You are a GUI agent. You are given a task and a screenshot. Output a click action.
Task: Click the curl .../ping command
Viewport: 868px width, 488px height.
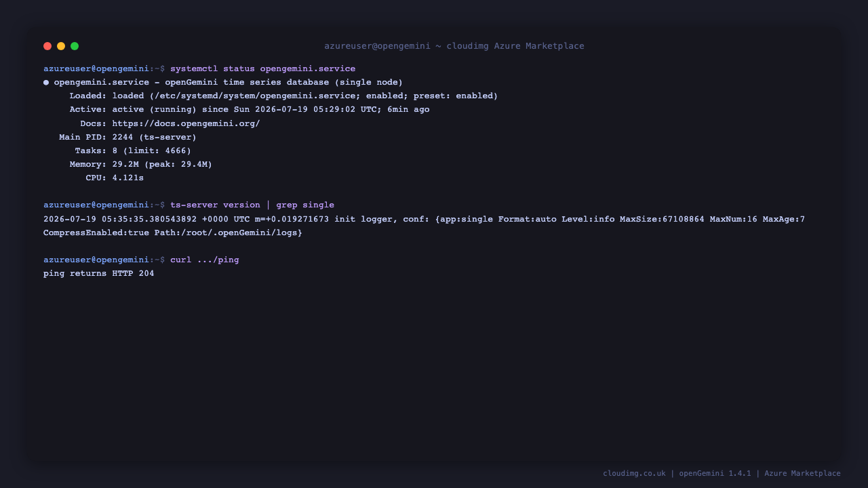(205, 260)
